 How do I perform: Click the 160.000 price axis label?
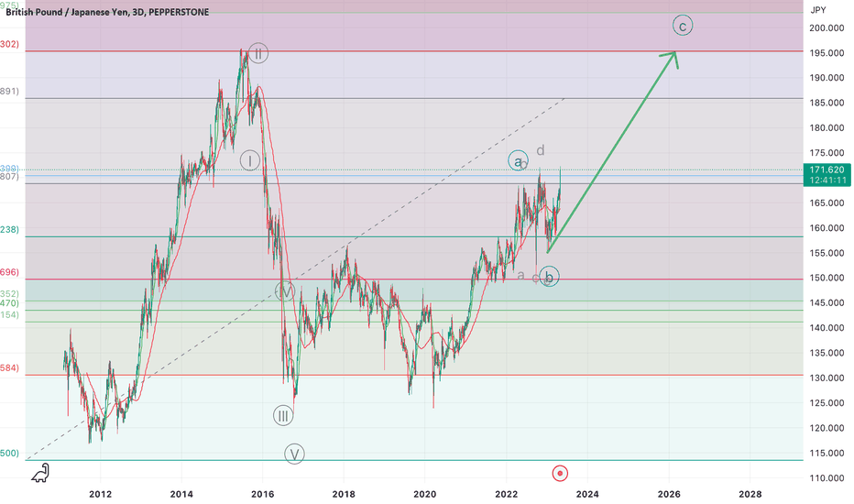click(x=827, y=228)
